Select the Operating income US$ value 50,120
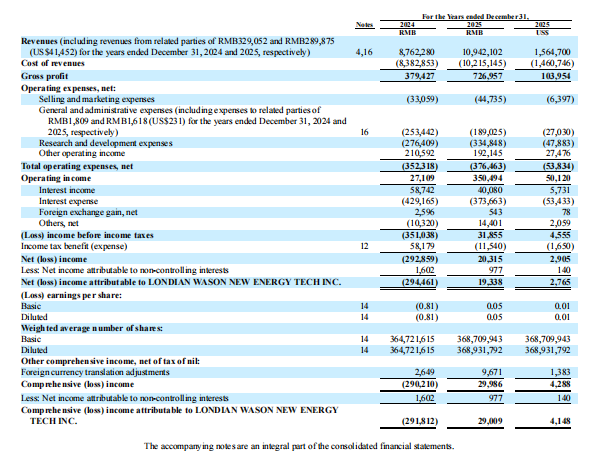This screenshot has width=589, height=457. coord(558,178)
